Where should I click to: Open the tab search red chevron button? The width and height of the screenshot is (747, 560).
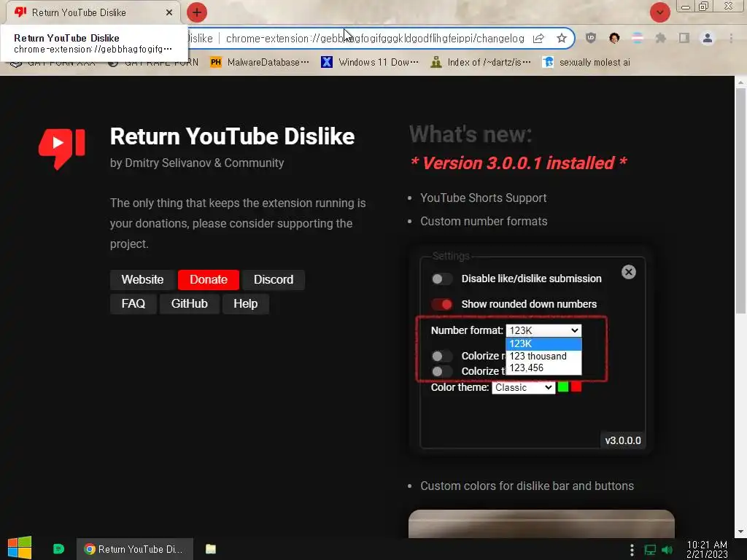click(659, 12)
